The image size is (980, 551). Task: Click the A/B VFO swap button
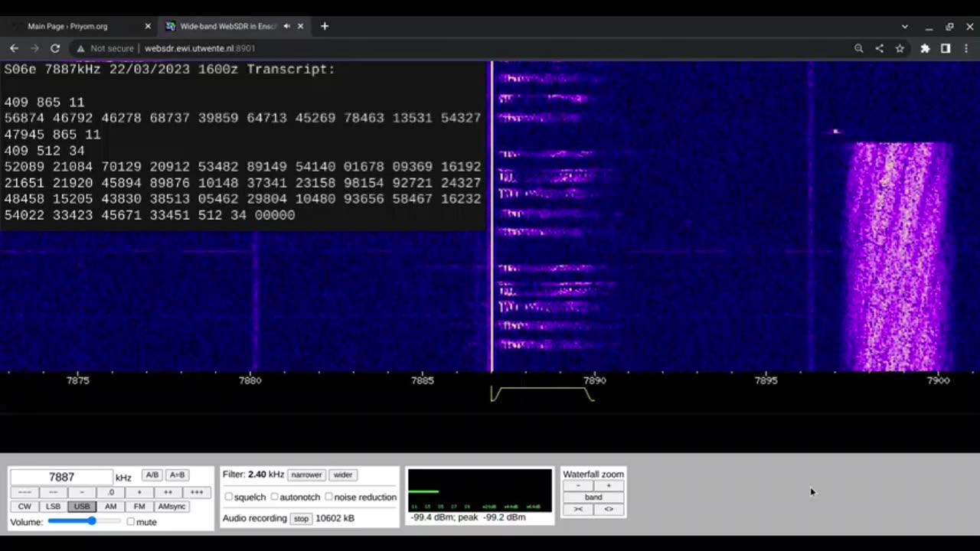[152, 475]
